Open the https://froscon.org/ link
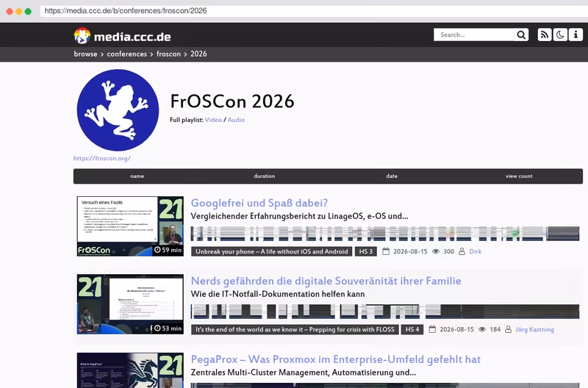Viewport: 588px width, 388px height. click(102, 158)
